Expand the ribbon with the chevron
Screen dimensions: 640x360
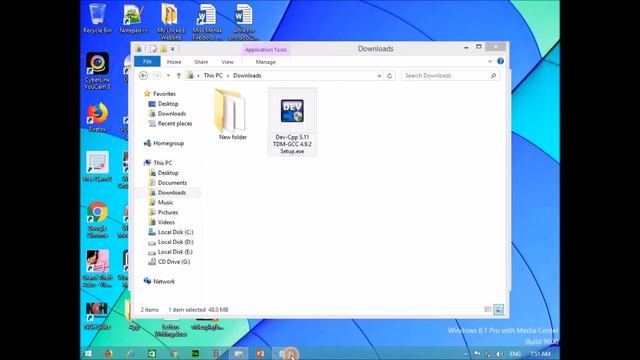coord(490,62)
